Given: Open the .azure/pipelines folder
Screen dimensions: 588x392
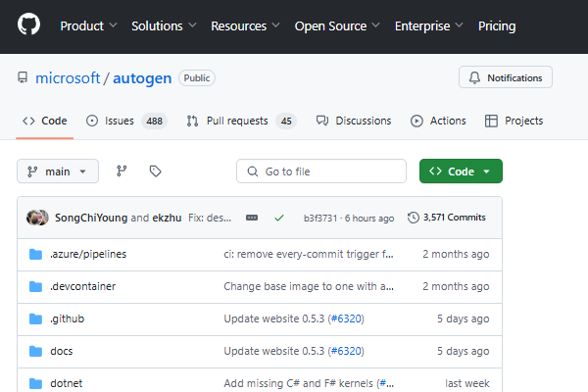Looking at the screenshot, I should (88, 254).
